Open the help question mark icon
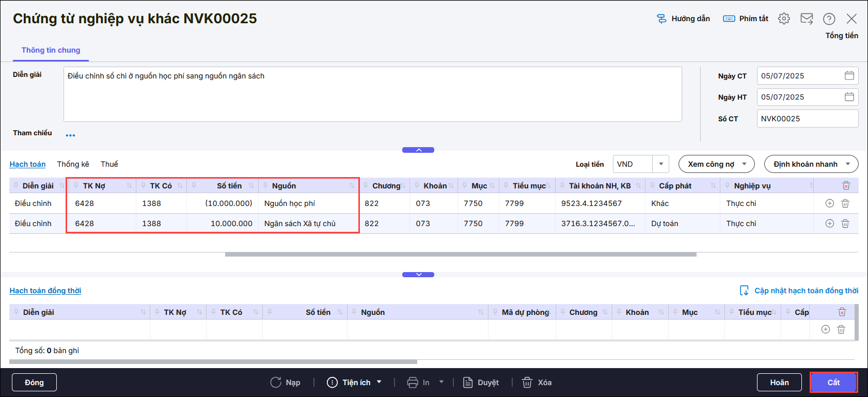868x397 pixels. (829, 19)
